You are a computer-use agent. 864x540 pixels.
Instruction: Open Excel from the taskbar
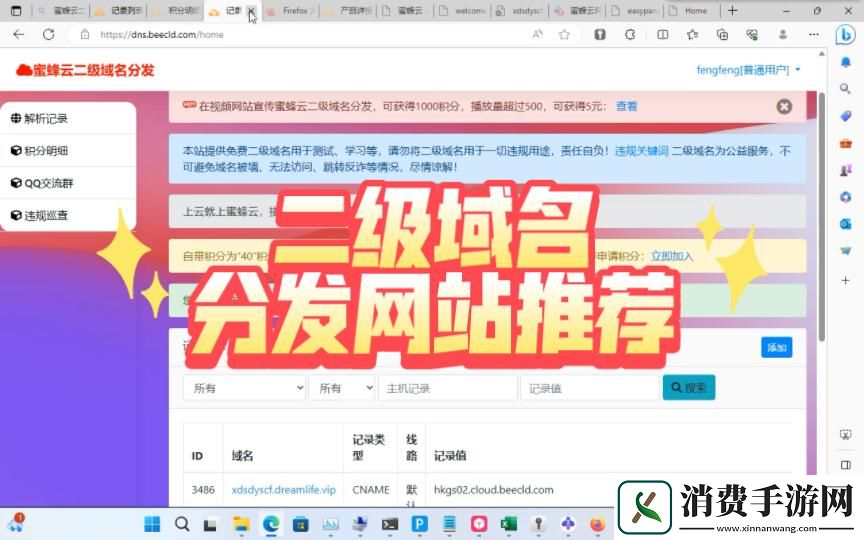click(509, 524)
